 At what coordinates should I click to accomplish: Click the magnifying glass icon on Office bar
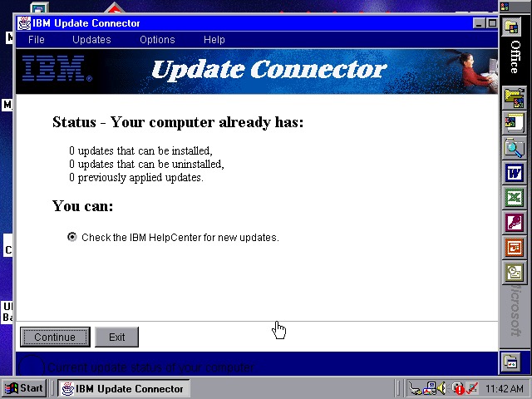click(x=515, y=149)
